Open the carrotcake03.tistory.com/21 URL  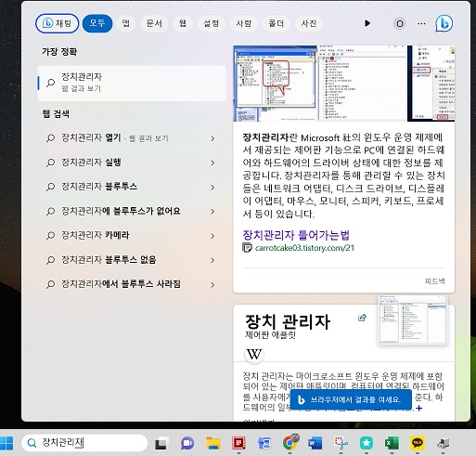pos(304,248)
